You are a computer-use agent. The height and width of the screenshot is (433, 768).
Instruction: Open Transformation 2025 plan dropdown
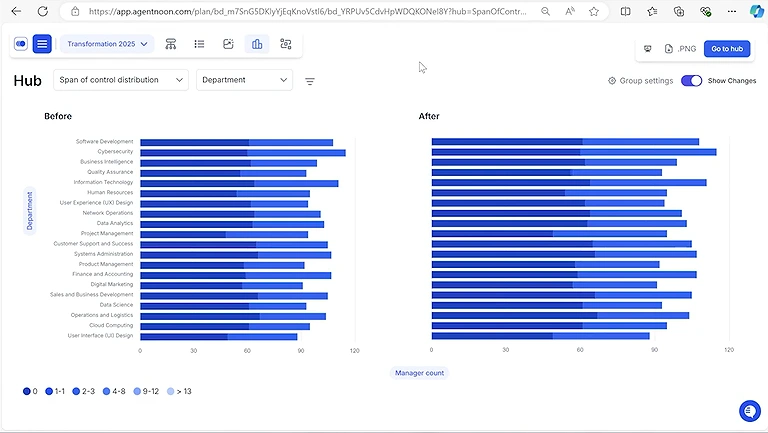coord(107,44)
